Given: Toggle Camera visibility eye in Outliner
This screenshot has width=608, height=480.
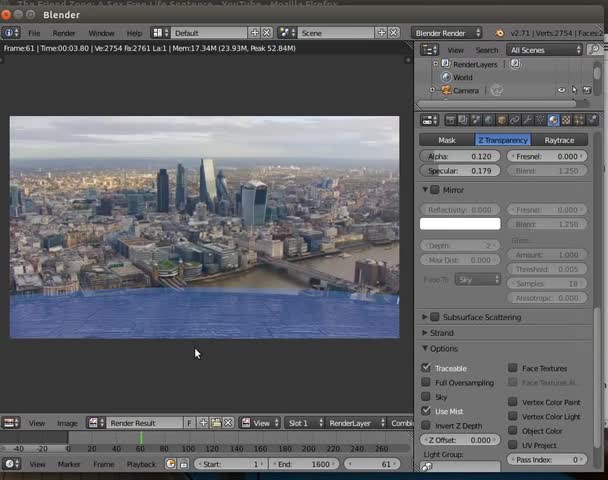Looking at the screenshot, I should tap(561, 90).
